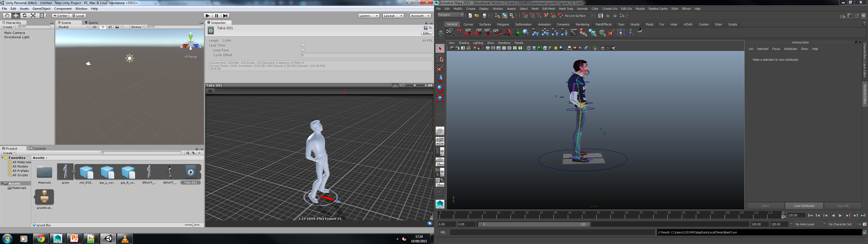Screen dimensions: 868x244
Task: Select the Move tool in Unity toolbar
Action: [x=16, y=16]
